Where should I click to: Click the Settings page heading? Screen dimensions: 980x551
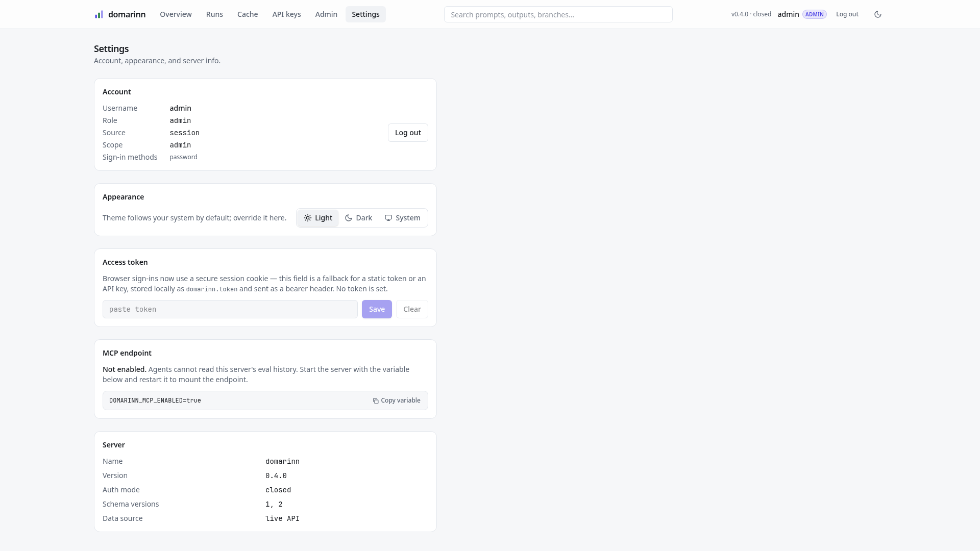111,49
